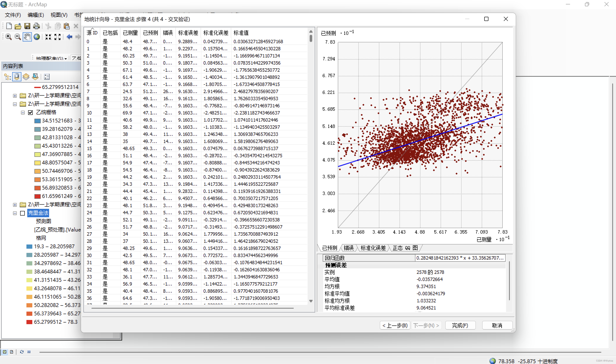Click the Copy icon in the toolbar
The height and width of the screenshot is (364, 616).
click(58, 26)
